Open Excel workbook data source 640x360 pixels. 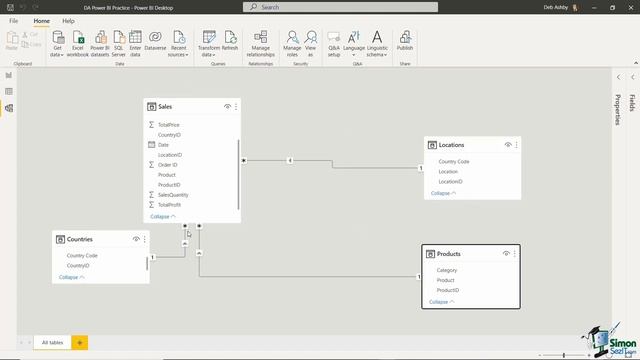click(x=78, y=44)
